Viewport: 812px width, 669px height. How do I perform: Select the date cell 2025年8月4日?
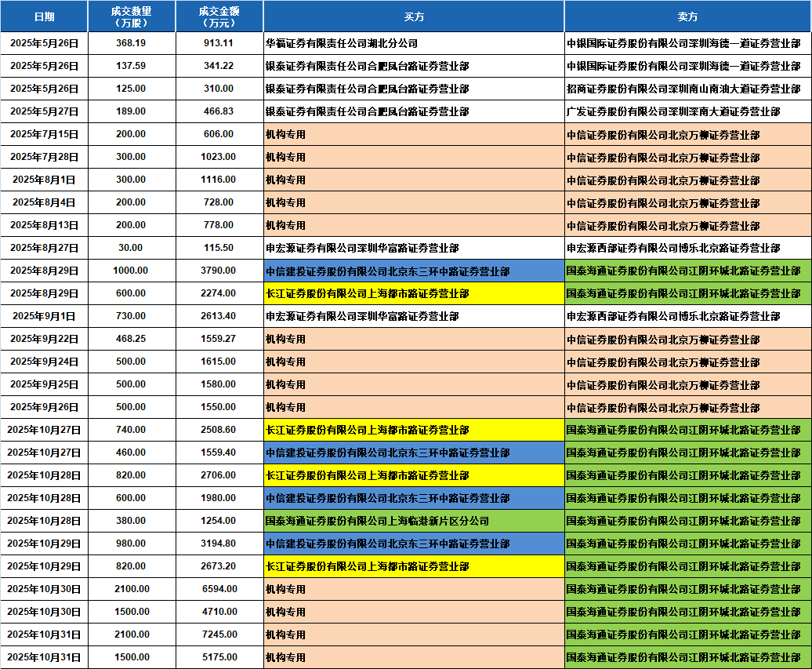[44, 202]
